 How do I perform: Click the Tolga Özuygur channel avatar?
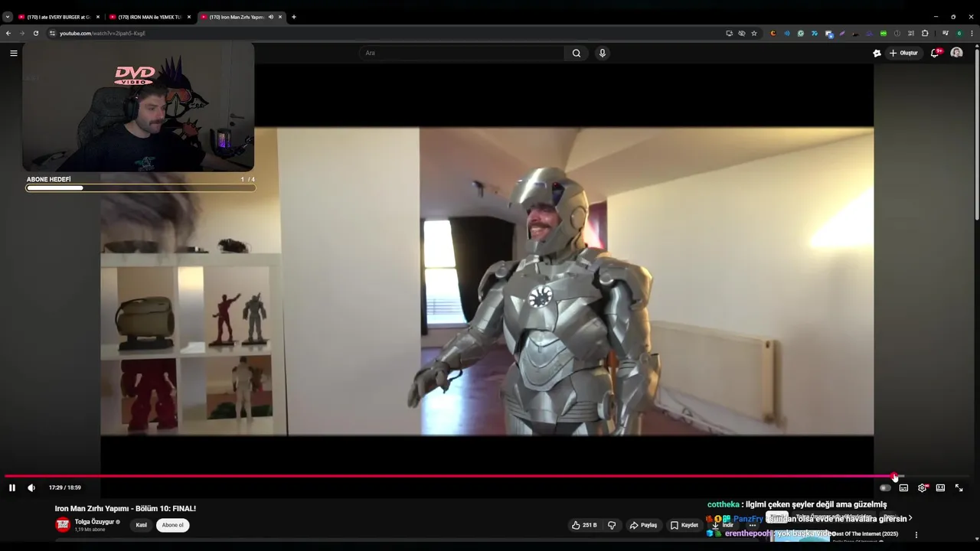coord(63,525)
